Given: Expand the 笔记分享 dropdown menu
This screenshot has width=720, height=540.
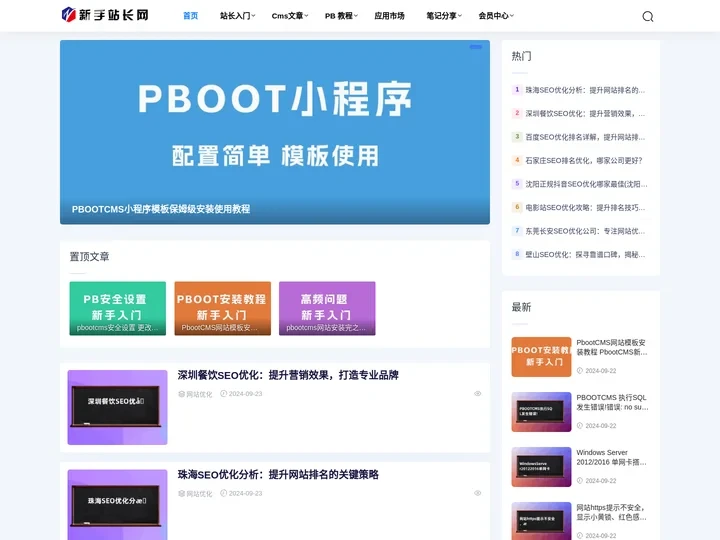Looking at the screenshot, I should click(444, 16).
